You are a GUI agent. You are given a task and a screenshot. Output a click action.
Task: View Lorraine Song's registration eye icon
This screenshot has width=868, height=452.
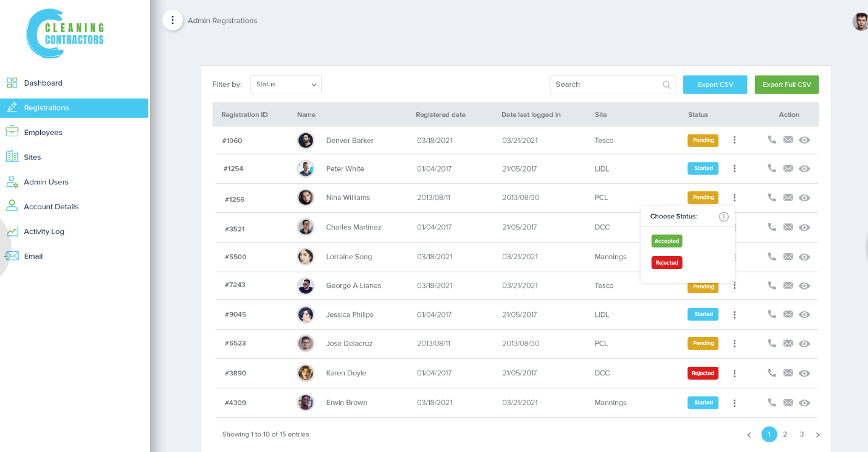805,257
